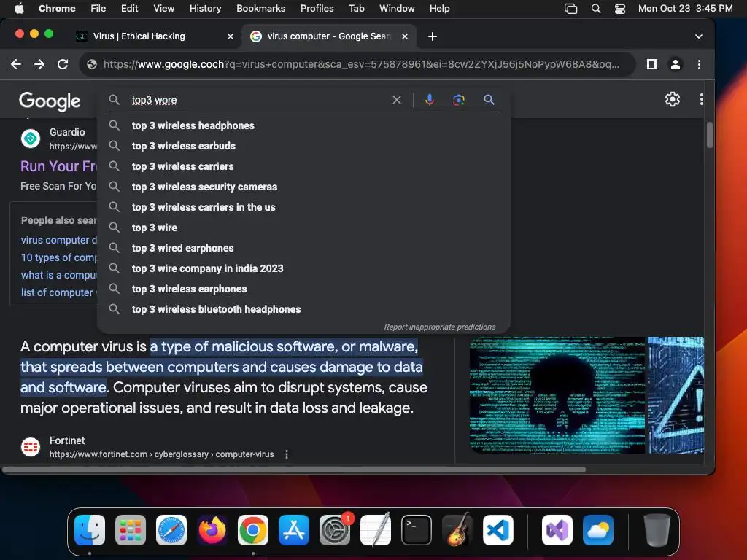Open the date and time clock

685,9
